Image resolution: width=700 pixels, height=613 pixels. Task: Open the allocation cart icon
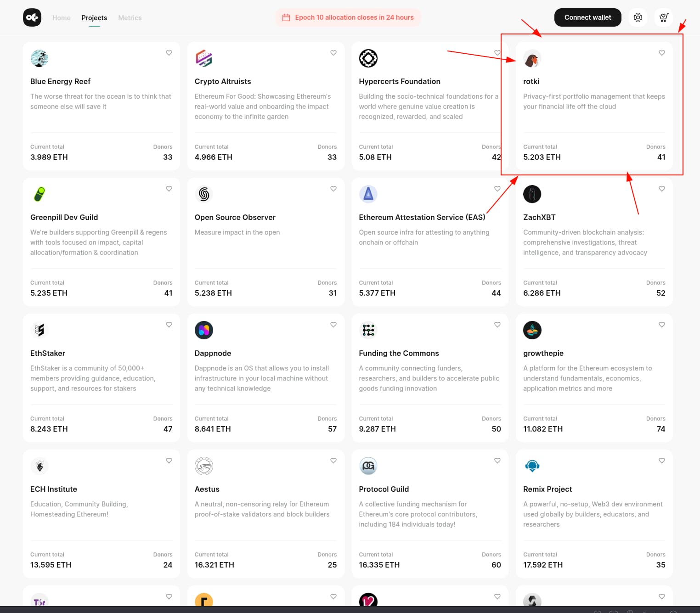tap(663, 17)
